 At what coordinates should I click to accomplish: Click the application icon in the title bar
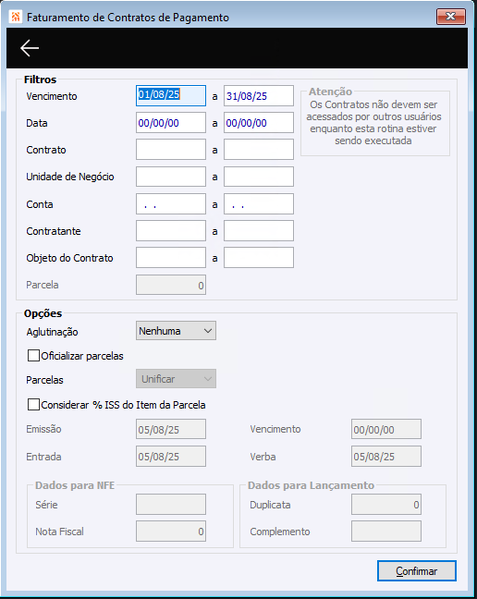pyautogui.click(x=15, y=17)
